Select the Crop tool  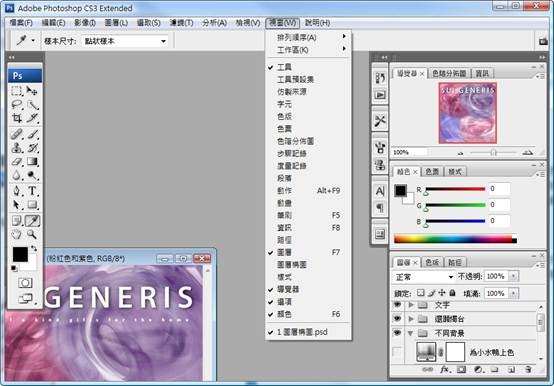pos(16,118)
